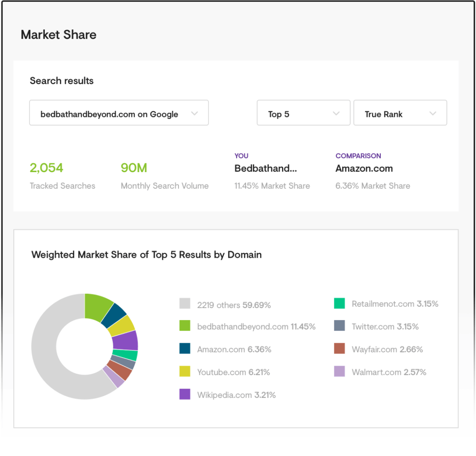This screenshot has height=456, width=476.
Task: Click the brown Wayfair.com legend swatch
Action: coord(339,349)
